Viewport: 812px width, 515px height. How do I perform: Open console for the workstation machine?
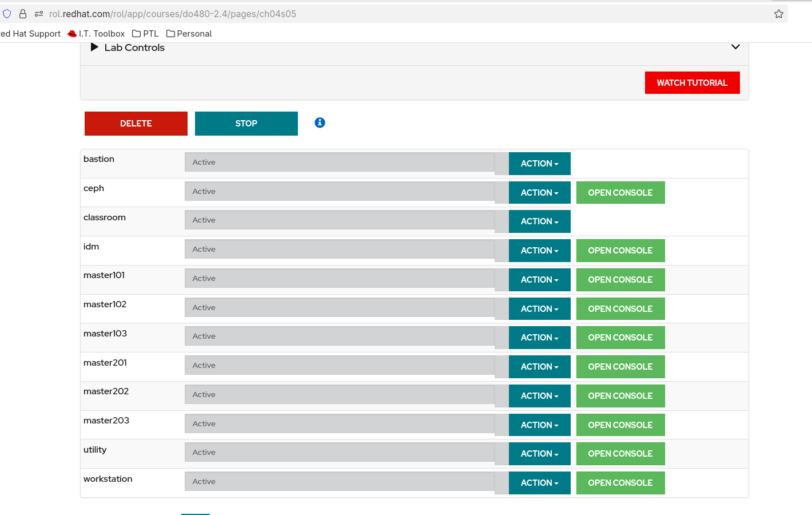point(620,483)
